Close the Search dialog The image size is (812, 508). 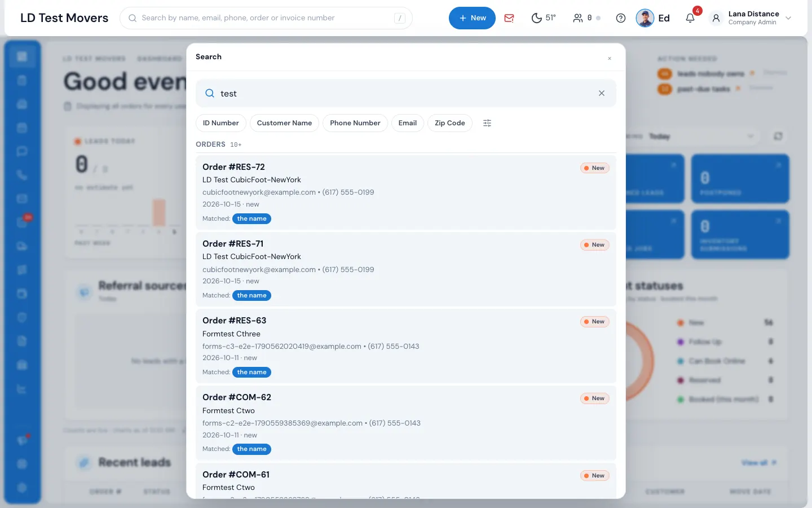tap(610, 58)
